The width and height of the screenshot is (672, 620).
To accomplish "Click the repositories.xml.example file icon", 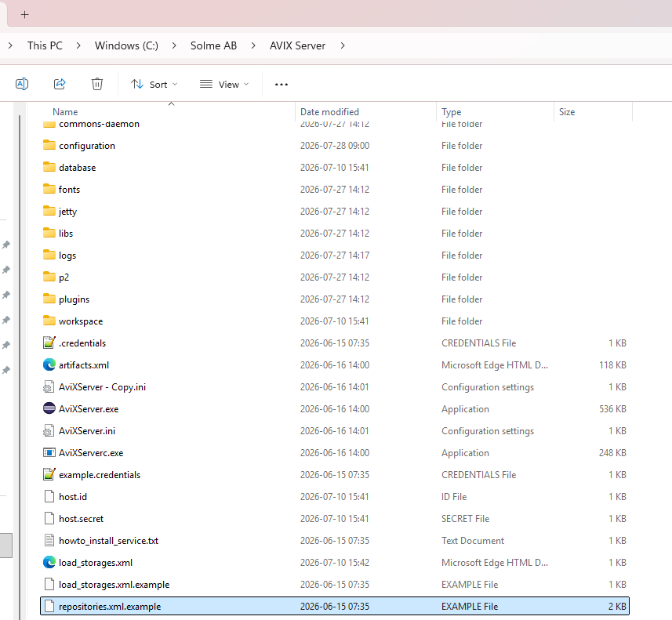I will click(49, 606).
